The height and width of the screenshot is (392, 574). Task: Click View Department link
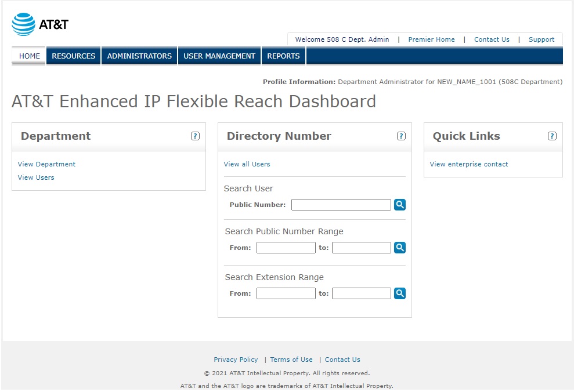pos(46,164)
